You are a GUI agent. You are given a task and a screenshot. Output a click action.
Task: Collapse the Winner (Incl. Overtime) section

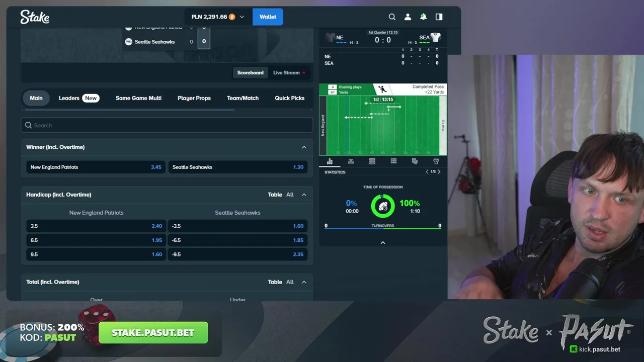pyautogui.click(x=304, y=147)
